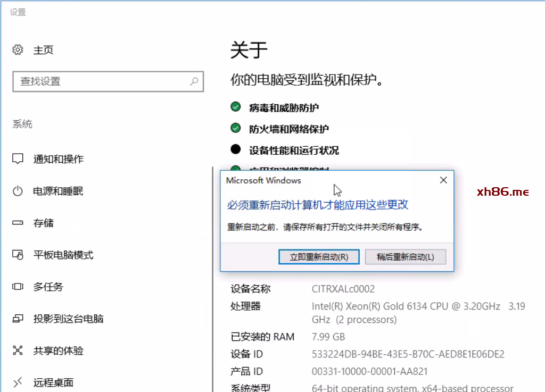Click the Tablet mode icon
This screenshot has width=545, height=392.
tap(18, 255)
